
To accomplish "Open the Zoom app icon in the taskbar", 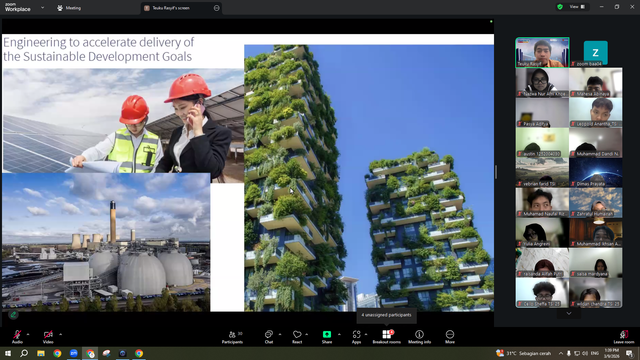I will coord(74,353).
